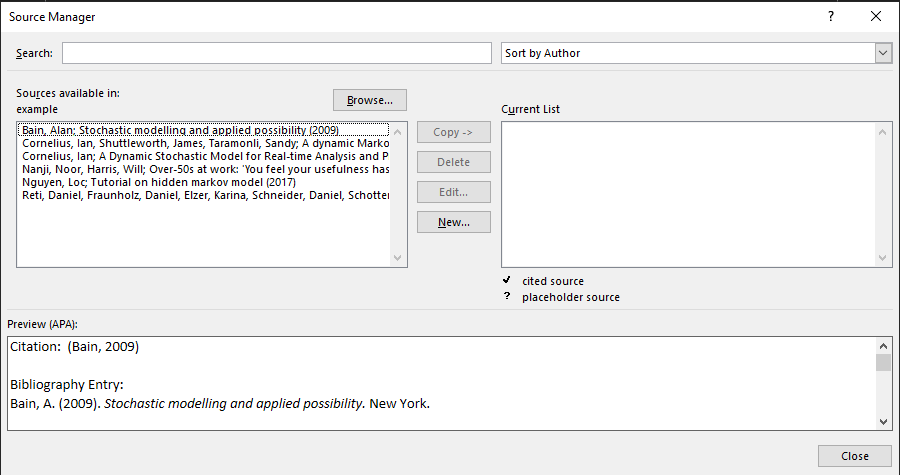Close the Source Manager window with X
The height and width of the screenshot is (475, 900).
pyautogui.click(x=876, y=17)
